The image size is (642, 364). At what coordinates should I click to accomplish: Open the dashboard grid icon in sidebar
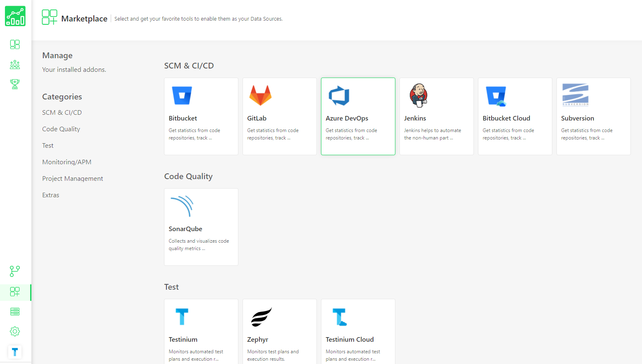15,44
